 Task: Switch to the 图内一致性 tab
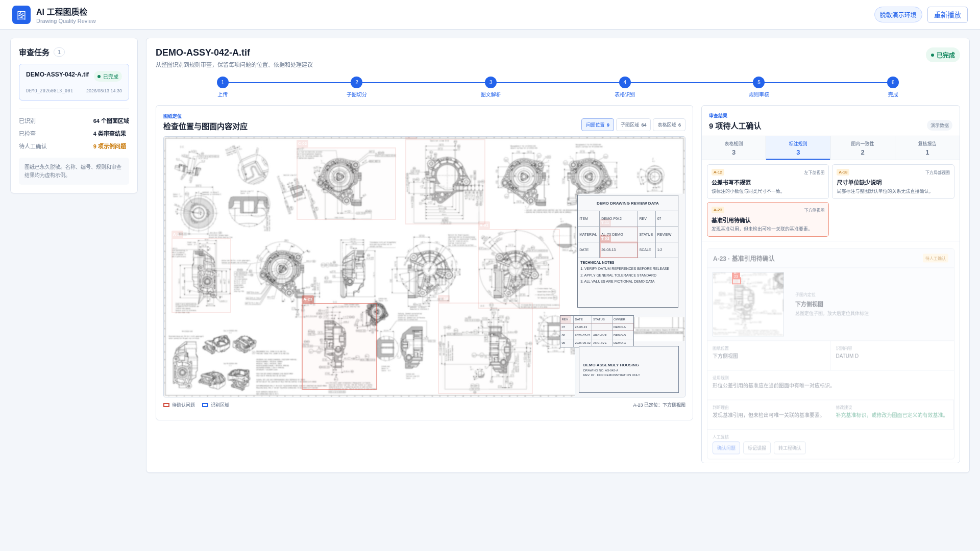point(863,148)
